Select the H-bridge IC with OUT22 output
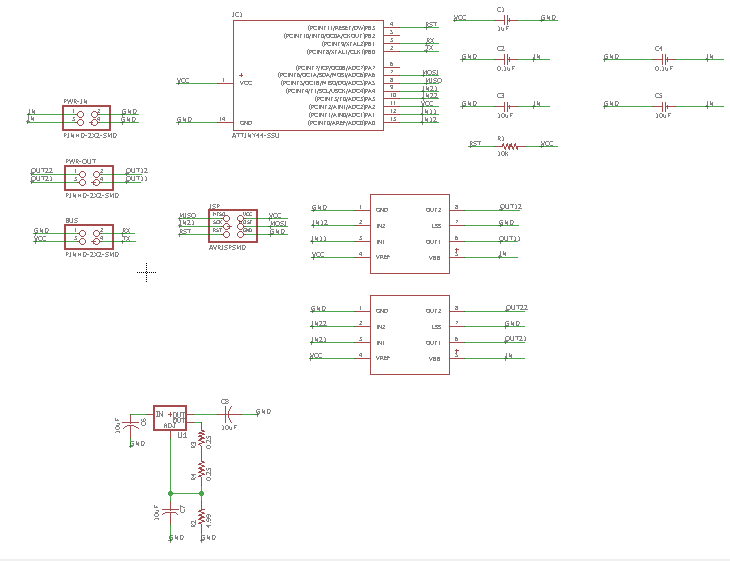This screenshot has height=561, width=730. [x=410, y=335]
